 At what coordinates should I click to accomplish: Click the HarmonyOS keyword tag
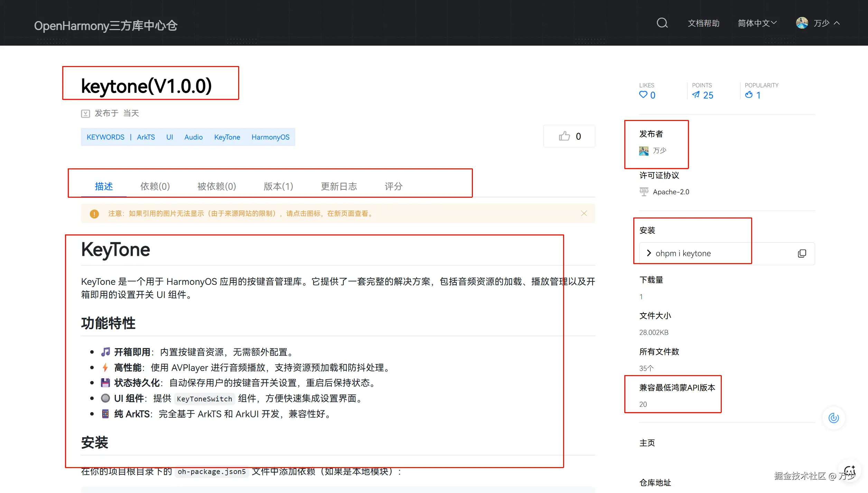coord(270,137)
